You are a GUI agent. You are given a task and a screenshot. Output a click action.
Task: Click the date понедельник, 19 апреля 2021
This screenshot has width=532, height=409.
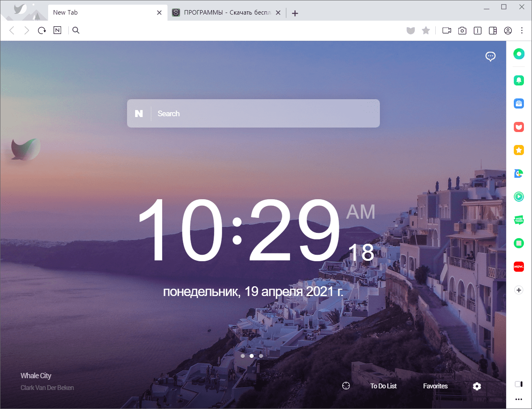pyautogui.click(x=253, y=292)
